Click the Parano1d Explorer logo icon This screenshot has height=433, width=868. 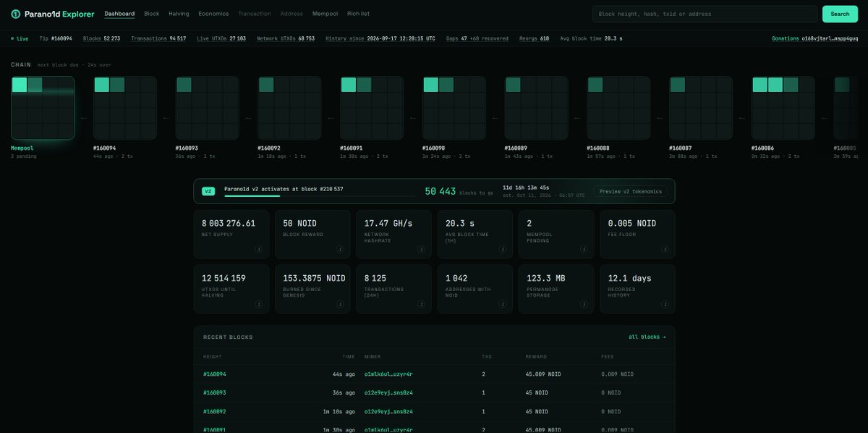[15, 14]
